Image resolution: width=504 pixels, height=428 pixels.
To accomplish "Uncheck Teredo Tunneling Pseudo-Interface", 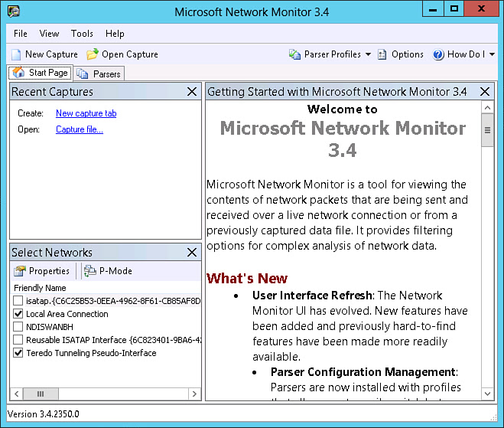I will 18,353.
